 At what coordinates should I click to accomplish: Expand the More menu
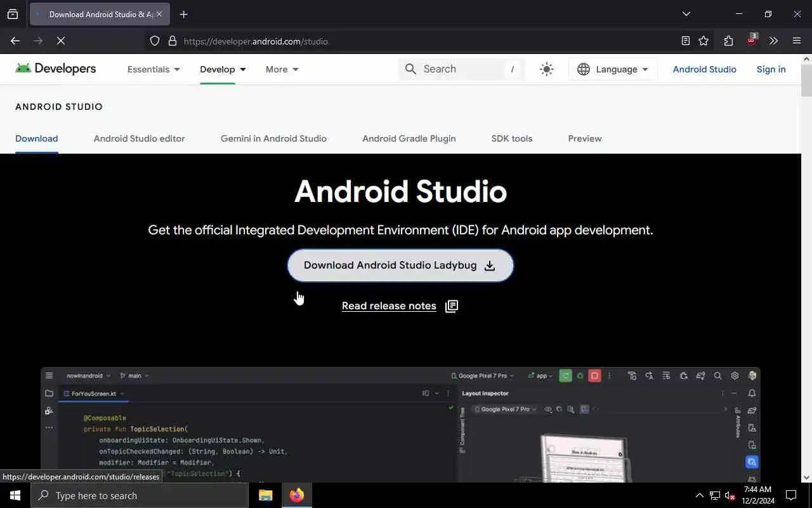pos(282,69)
